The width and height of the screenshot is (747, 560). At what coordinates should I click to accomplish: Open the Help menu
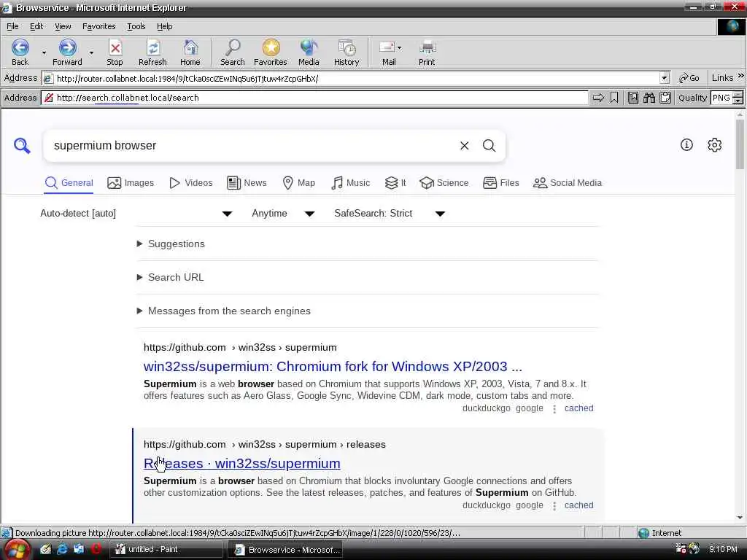pos(164,27)
